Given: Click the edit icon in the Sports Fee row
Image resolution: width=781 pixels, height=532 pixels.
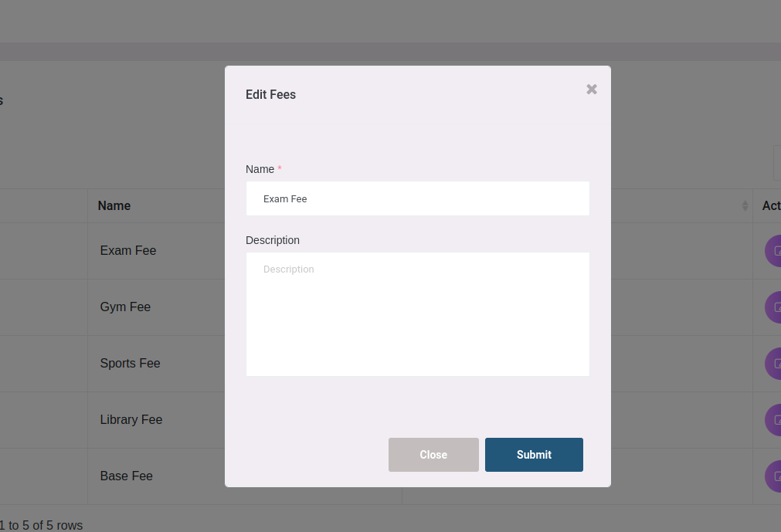Looking at the screenshot, I should [774, 364].
